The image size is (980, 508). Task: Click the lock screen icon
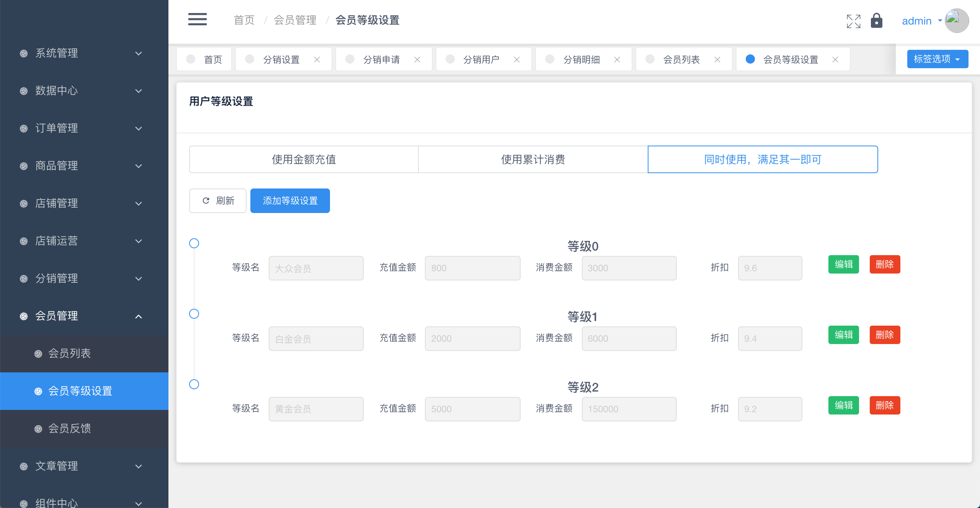click(876, 21)
